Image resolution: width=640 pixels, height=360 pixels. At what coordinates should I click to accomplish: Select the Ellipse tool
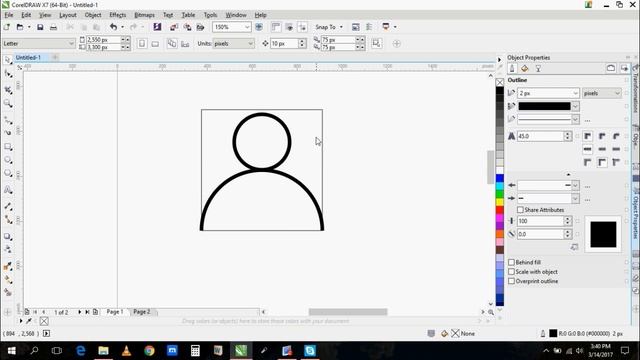click(8, 160)
